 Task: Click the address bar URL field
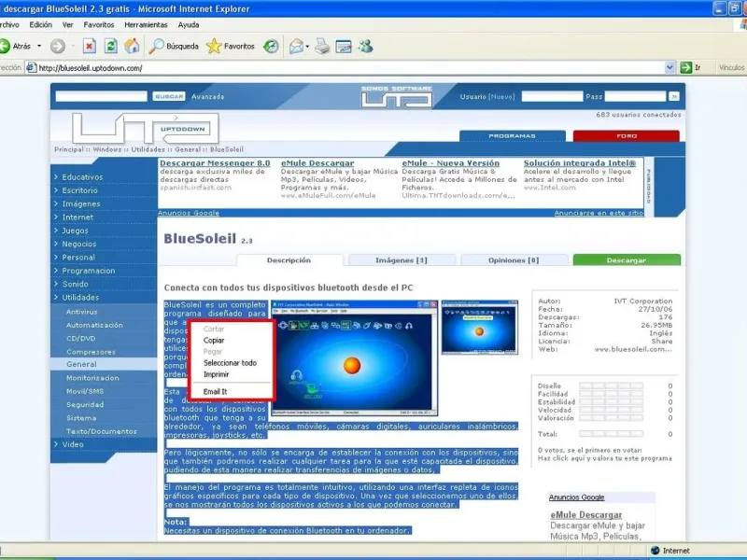pyautogui.click(x=345, y=67)
